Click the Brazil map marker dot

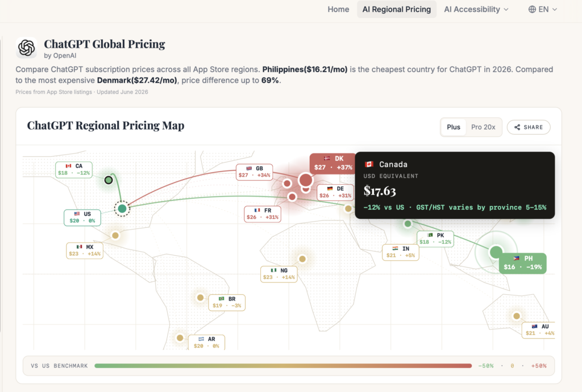(x=201, y=298)
